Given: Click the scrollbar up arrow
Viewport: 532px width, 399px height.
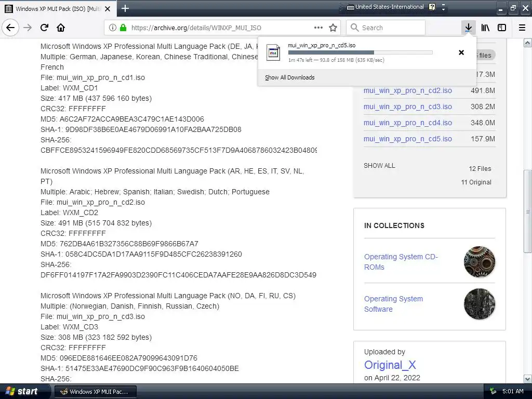Looking at the screenshot, I should coord(528,43).
